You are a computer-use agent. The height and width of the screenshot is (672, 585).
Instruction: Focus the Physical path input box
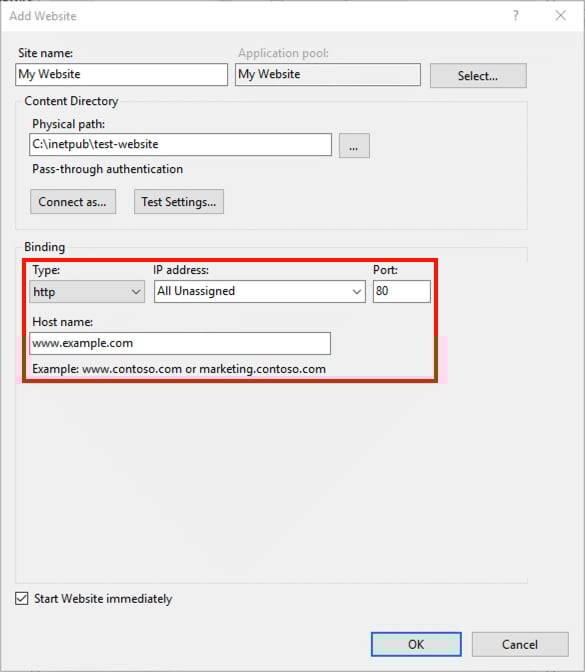[x=180, y=145]
